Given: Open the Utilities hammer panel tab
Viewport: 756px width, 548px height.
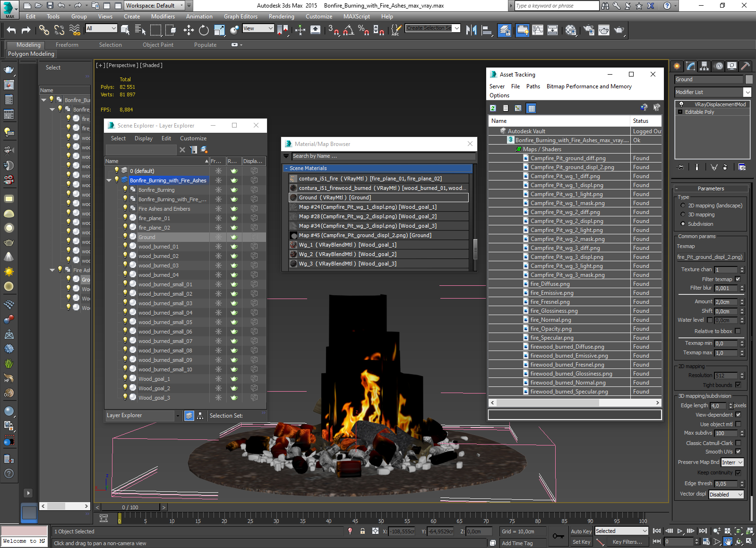Looking at the screenshot, I should coord(745,66).
